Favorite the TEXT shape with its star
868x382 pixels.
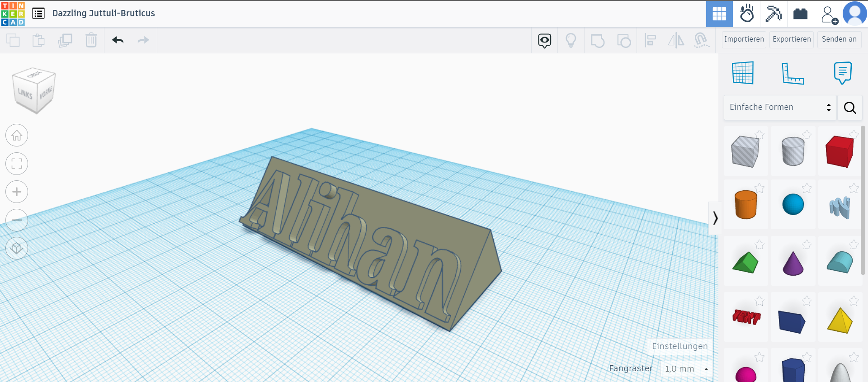(760, 301)
